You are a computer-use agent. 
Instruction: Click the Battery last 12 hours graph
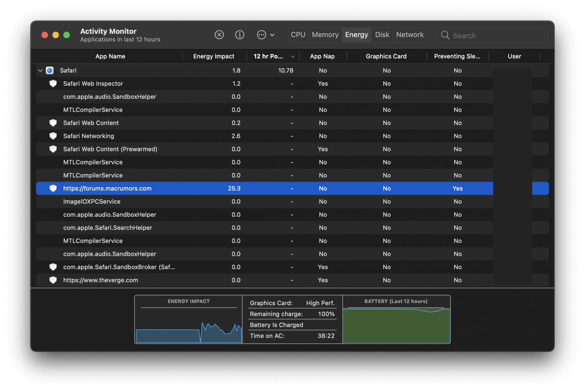tap(396, 319)
